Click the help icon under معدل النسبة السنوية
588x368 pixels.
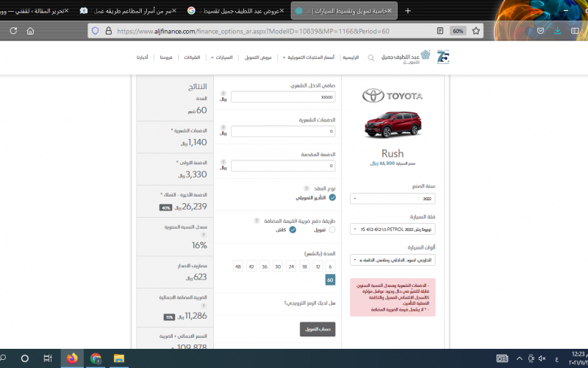[204, 235]
